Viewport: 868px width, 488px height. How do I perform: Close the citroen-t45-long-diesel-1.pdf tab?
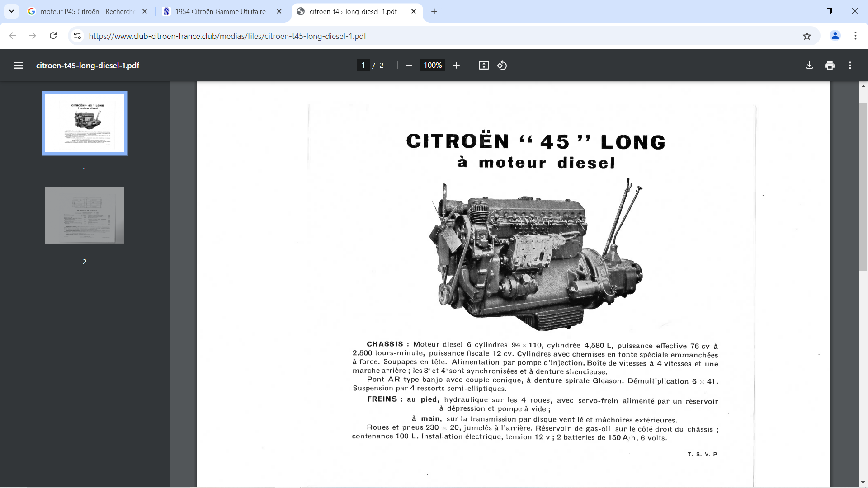[x=413, y=11]
